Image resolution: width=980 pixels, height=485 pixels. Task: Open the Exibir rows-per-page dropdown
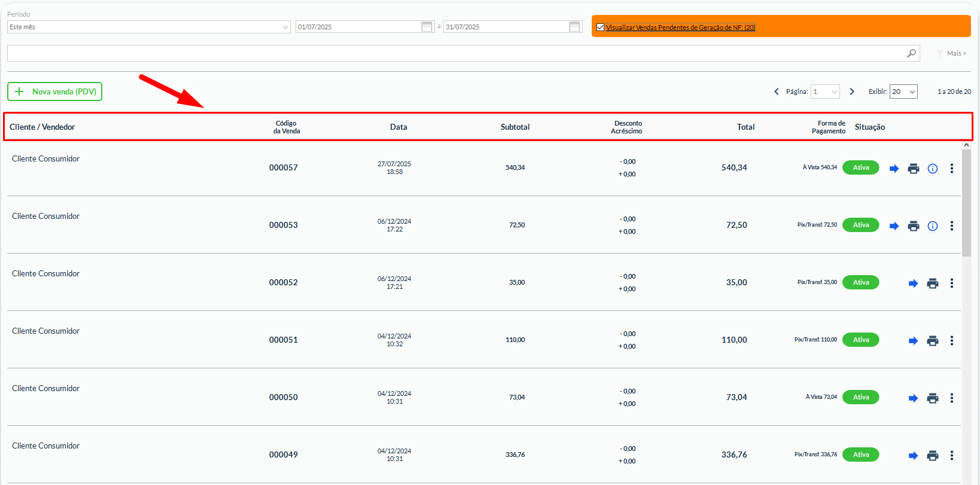[x=903, y=91]
